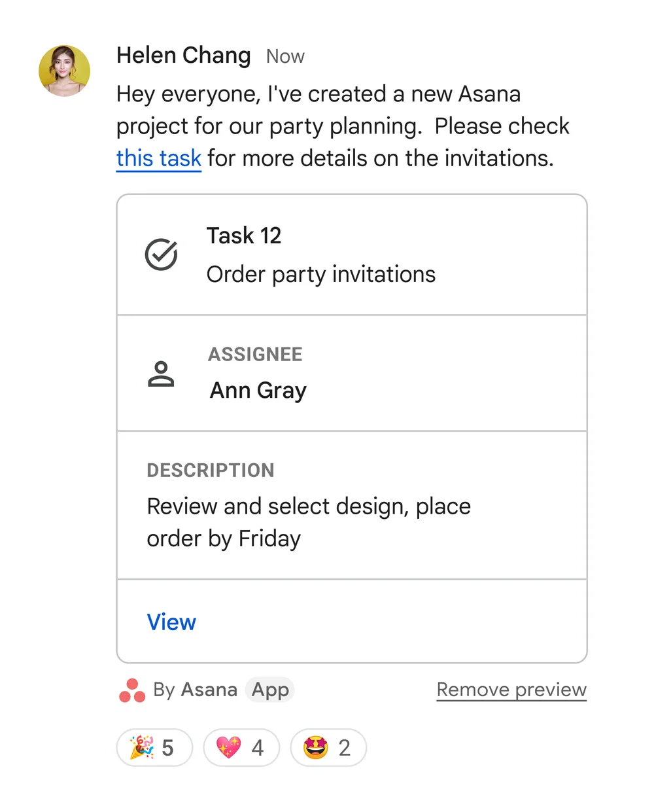Select the 'Task 12' card title
Screen dimensions: 654x812
(x=244, y=236)
